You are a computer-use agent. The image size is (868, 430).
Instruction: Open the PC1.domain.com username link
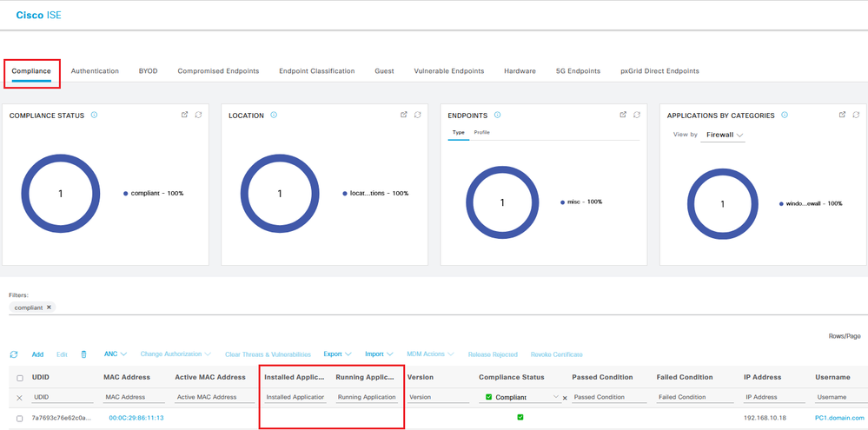(839, 418)
